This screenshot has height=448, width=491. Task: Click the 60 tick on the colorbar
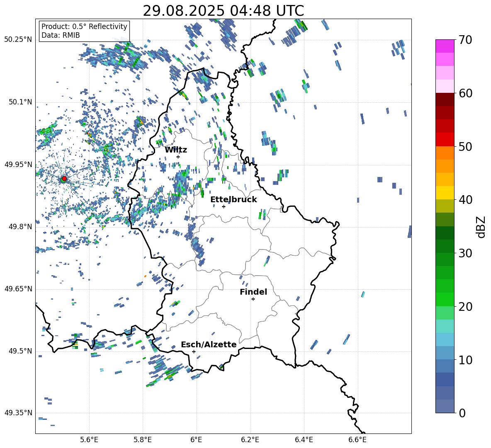465,93
